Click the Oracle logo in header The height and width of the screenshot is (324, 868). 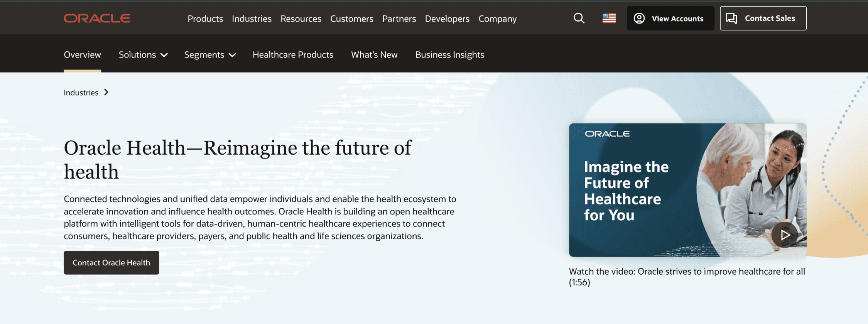(97, 18)
